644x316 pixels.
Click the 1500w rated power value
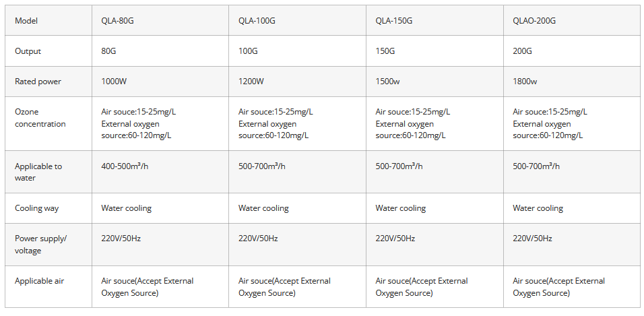tap(388, 82)
